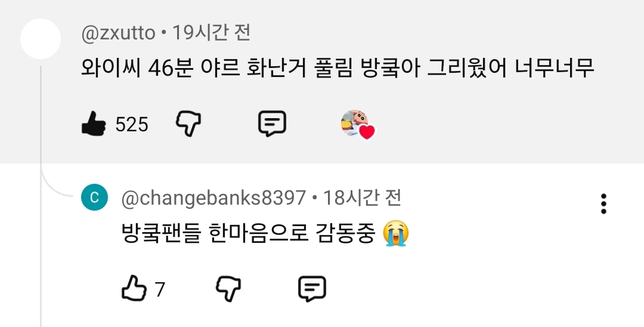Open three-dot options menu for changebanks8397 reply
The width and height of the screenshot is (644, 327).
point(603,203)
